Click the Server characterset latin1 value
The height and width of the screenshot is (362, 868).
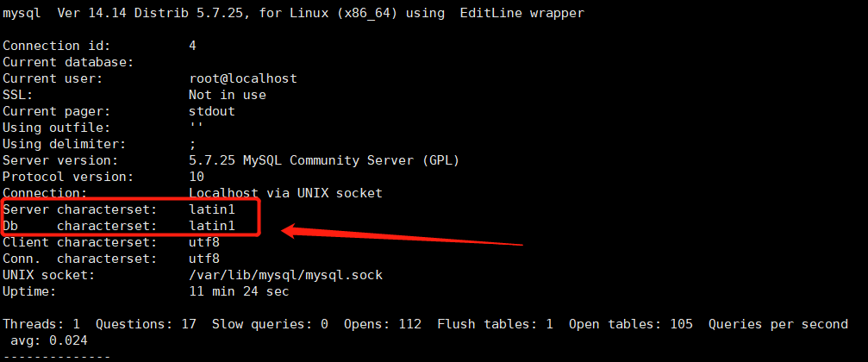point(211,209)
